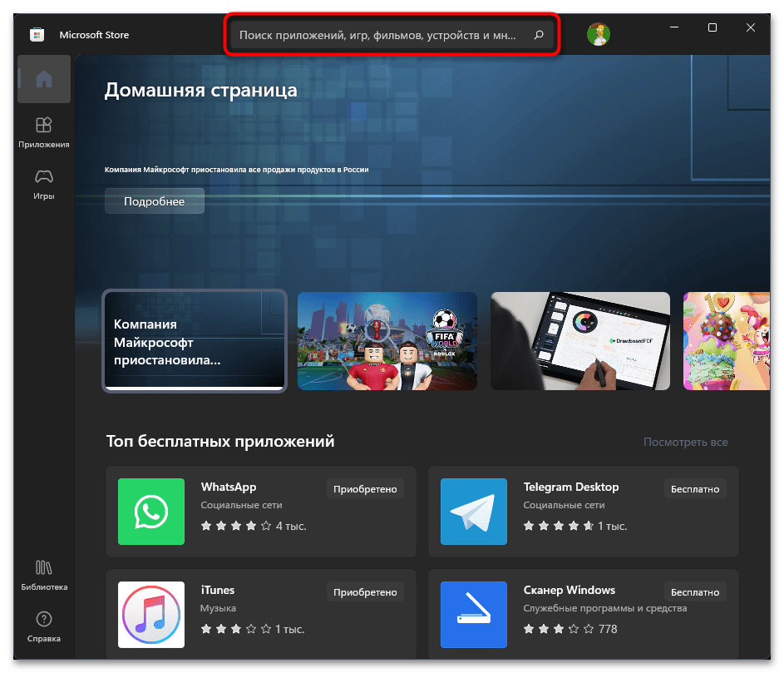Screen dimensions: 784x673
Task: Open the Библиотека library icon
Action: pos(44,575)
